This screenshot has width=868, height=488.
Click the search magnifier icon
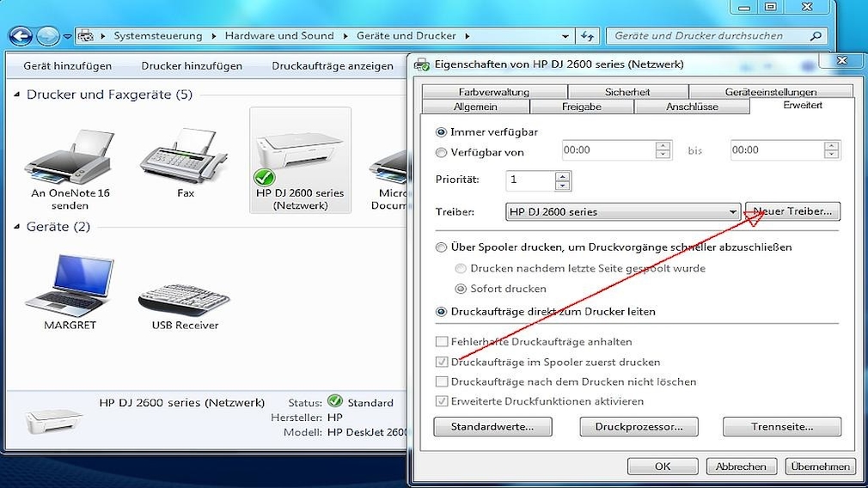pyautogui.click(x=816, y=36)
